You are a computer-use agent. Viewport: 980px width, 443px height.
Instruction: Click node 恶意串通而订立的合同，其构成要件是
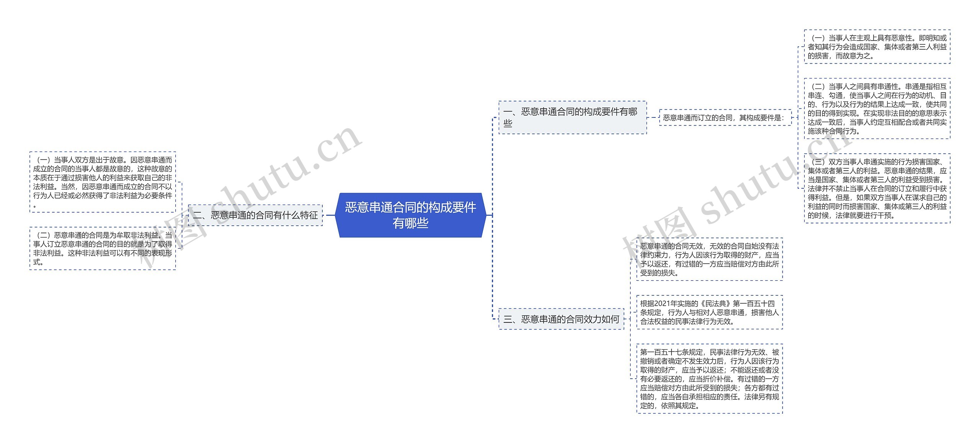pos(725,118)
